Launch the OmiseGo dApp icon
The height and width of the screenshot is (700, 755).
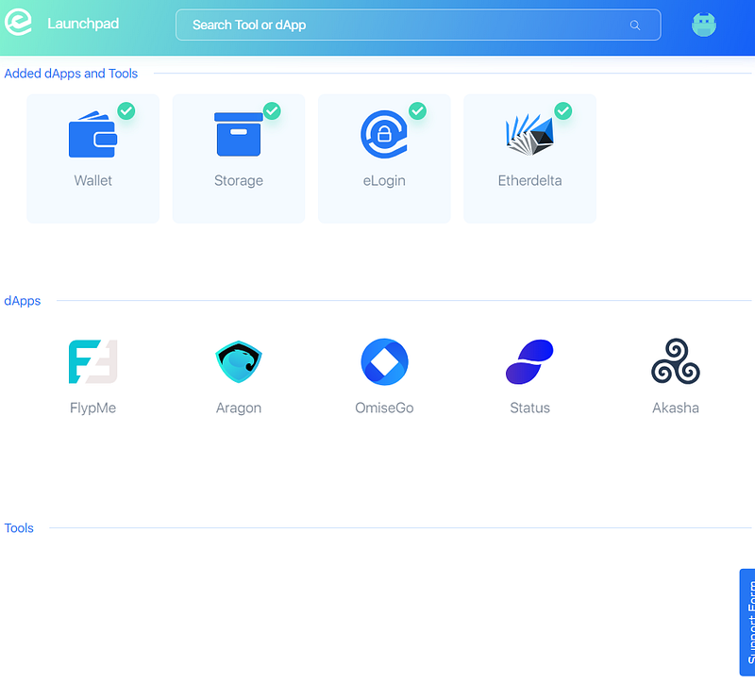(384, 361)
